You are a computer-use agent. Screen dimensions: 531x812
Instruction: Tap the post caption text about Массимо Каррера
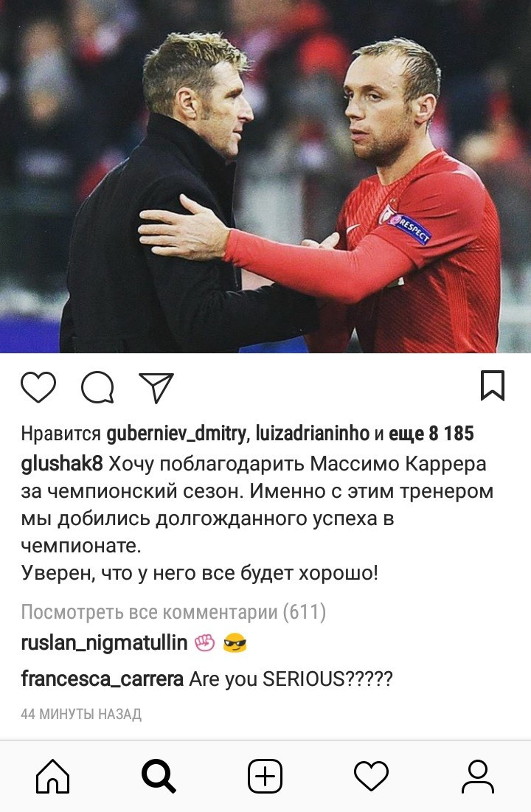(x=257, y=518)
